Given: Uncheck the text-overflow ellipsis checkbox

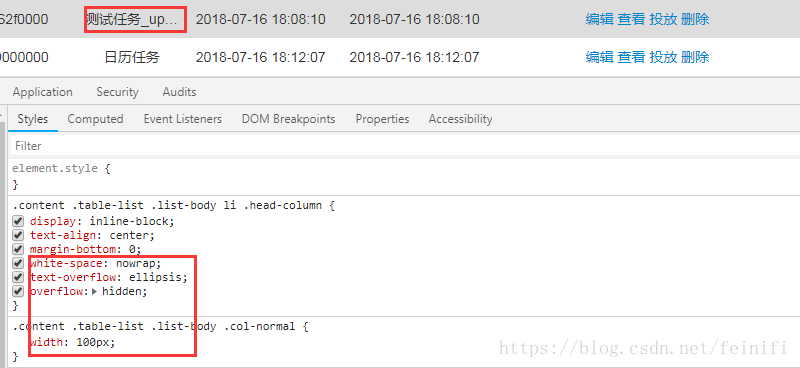Looking at the screenshot, I should point(18,277).
